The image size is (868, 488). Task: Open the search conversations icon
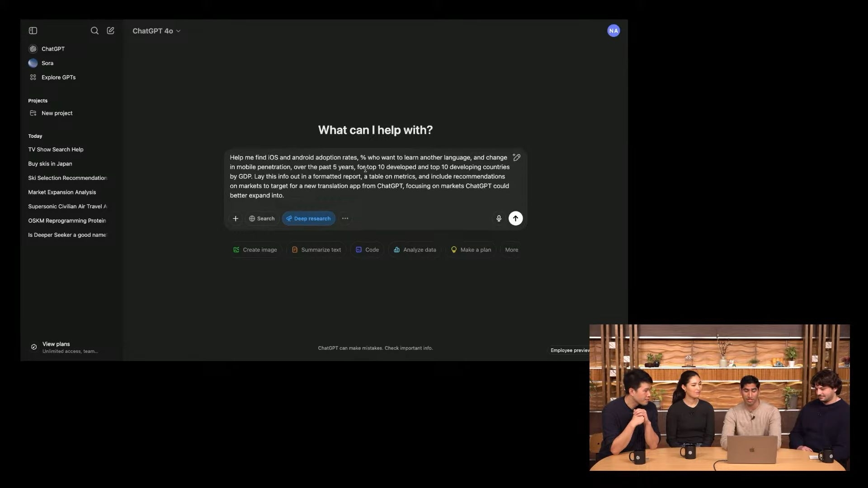(x=94, y=30)
